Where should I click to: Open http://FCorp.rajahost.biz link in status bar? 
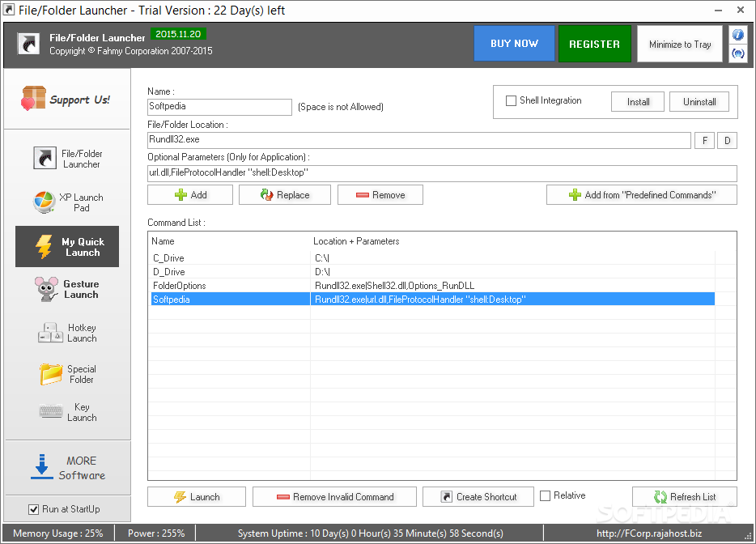pyautogui.click(x=649, y=533)
